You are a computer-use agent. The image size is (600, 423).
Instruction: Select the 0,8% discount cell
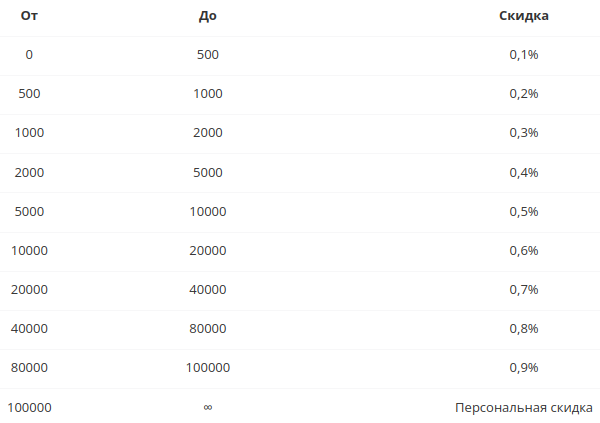(524, 329)
